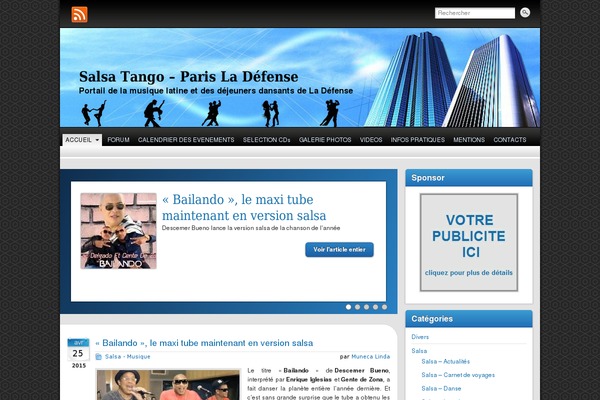The height and width of the screenshot is (400, 600).
Task: Click the category folder icon beside Salsa - Musique
Action: 98,357
